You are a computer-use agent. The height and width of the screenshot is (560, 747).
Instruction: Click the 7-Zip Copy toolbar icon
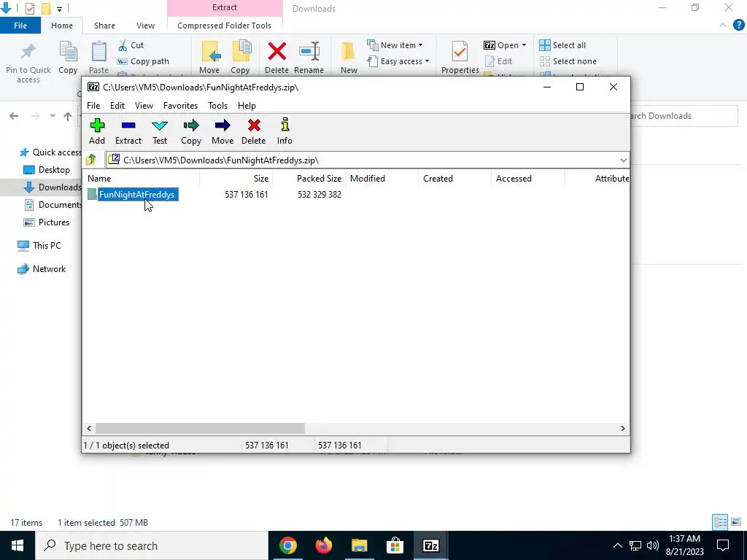point(191,131)
